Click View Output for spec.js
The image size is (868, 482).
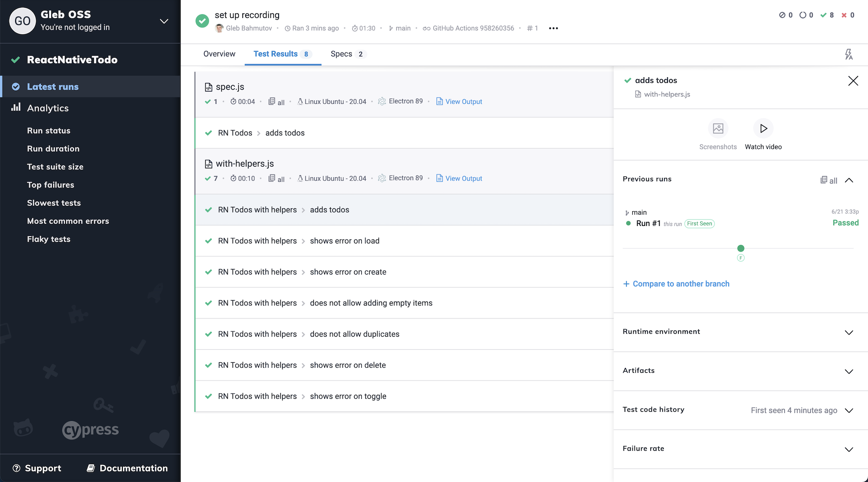click(459, 102)
